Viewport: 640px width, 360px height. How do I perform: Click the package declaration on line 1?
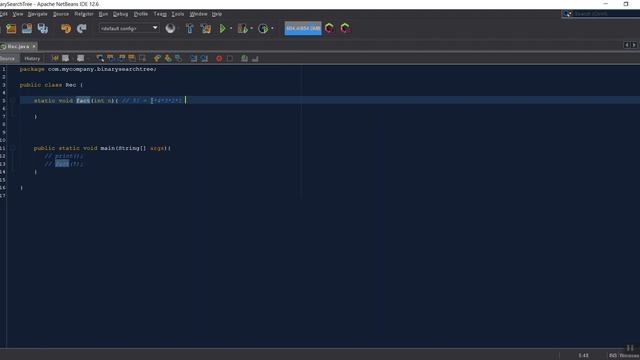pos(88,69)
